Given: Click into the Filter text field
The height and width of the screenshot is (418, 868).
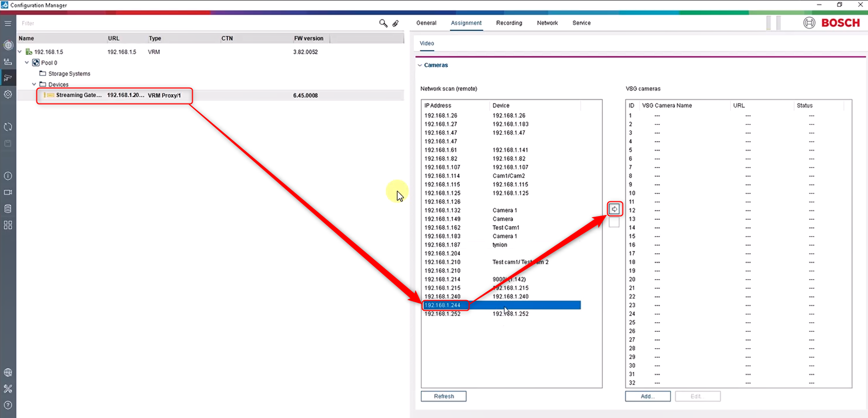Looking at the screenshot, I should pos(195,23).
